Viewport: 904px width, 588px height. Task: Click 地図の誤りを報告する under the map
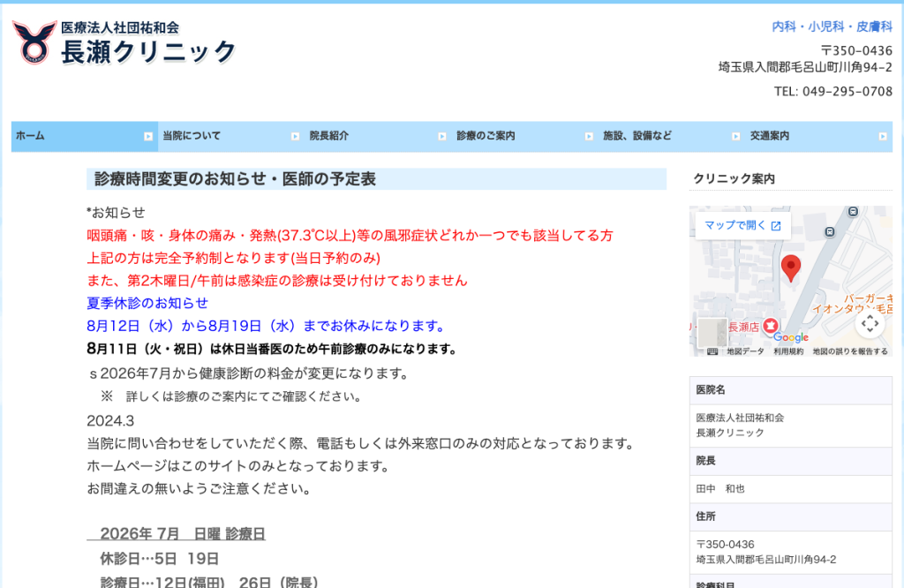850,351
